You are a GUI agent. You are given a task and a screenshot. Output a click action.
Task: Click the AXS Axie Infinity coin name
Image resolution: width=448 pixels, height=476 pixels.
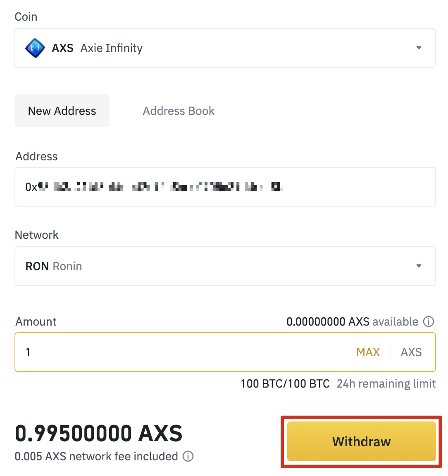click(x=97, y=48)
